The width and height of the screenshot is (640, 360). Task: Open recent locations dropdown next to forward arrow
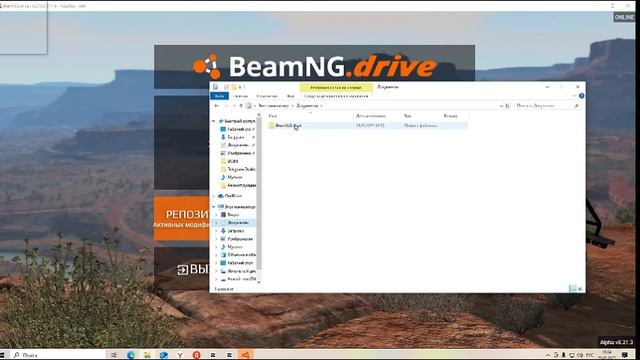coord(234,106)
